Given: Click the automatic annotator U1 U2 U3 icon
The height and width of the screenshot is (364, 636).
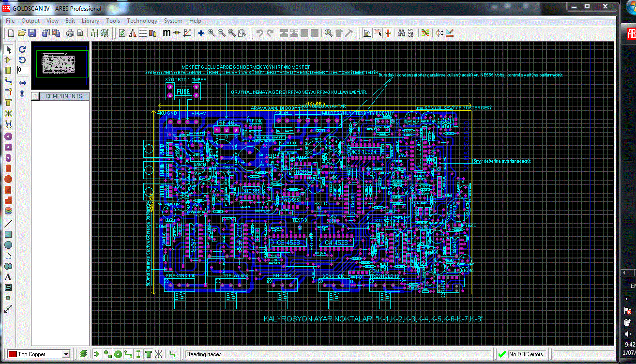Looking at the screenshot, I should pyautogui.click(x=411, y=33).
